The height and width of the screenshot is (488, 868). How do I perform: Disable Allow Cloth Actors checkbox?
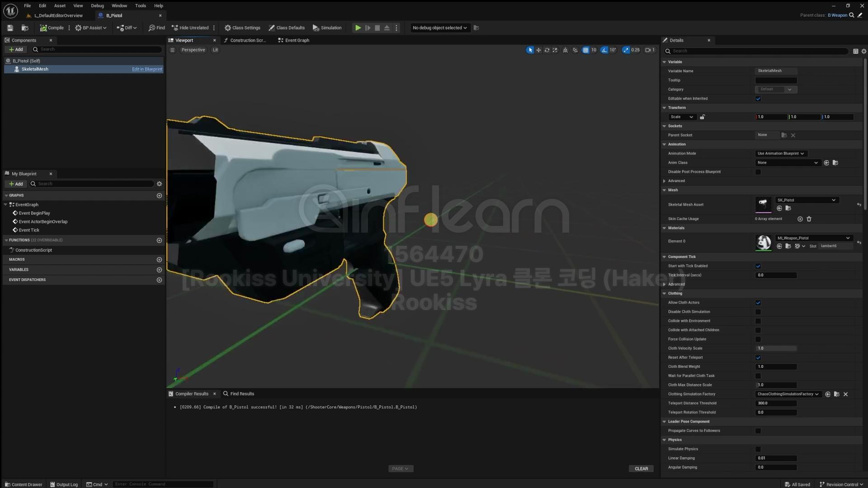pos(758,303)
